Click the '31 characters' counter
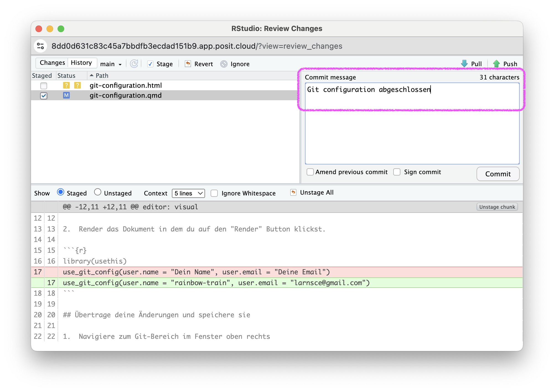Viewport: 554px width, 392px height. pyautogui.click(x=499, y=77)
